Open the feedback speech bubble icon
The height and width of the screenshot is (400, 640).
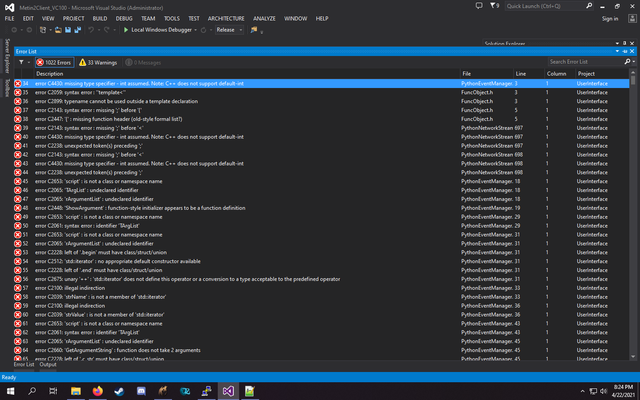(x=479, y=6)
